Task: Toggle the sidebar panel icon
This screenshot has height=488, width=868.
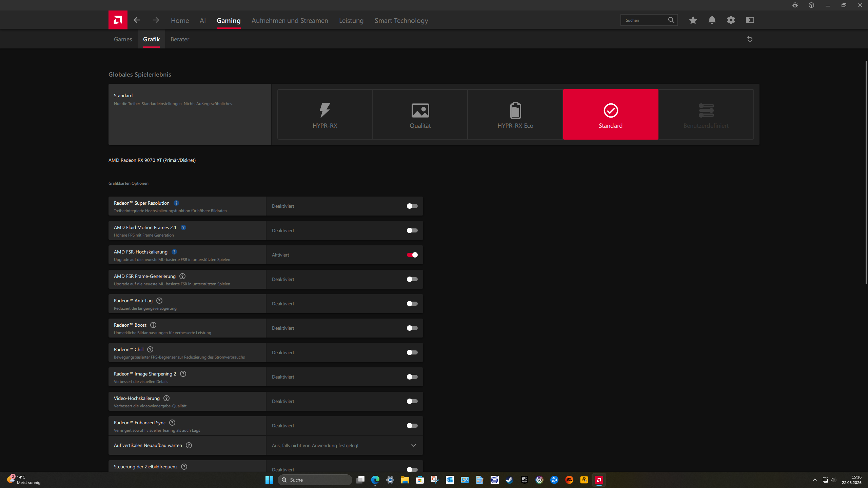Action: pos(750,20)
